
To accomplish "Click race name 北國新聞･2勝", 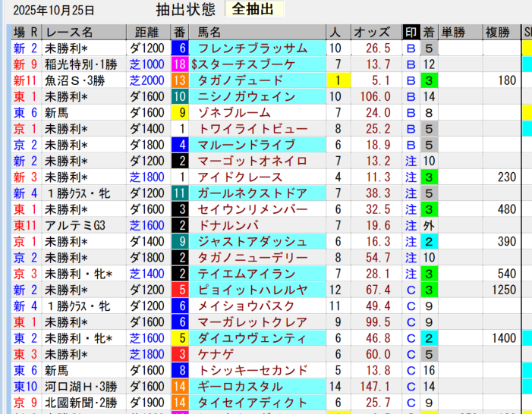I will 81,403.
